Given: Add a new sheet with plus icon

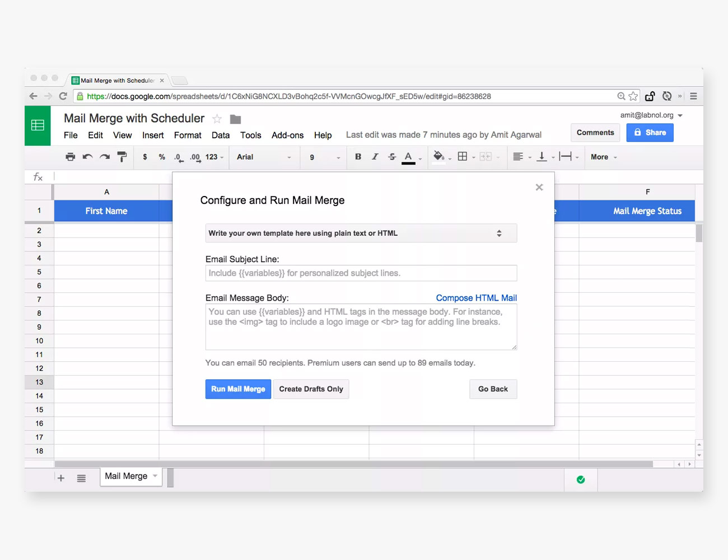Looking at the screenshot, I should pos(61,478).
